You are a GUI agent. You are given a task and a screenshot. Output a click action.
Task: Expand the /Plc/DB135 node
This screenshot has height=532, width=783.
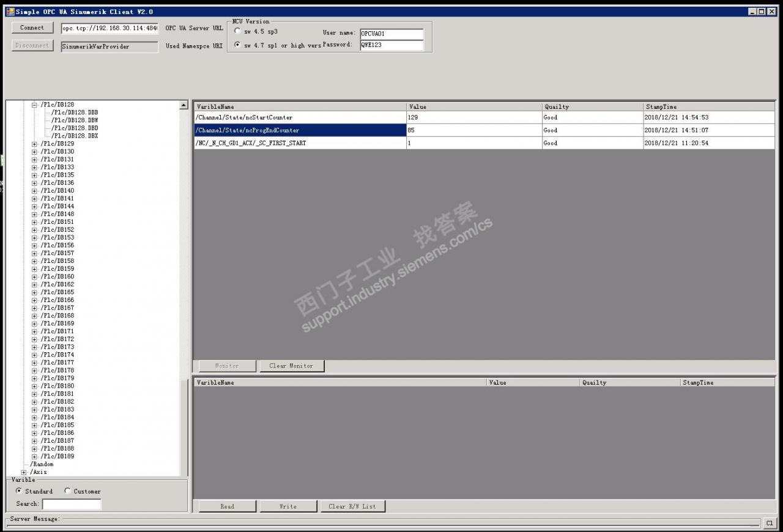[x=35, y=175]
